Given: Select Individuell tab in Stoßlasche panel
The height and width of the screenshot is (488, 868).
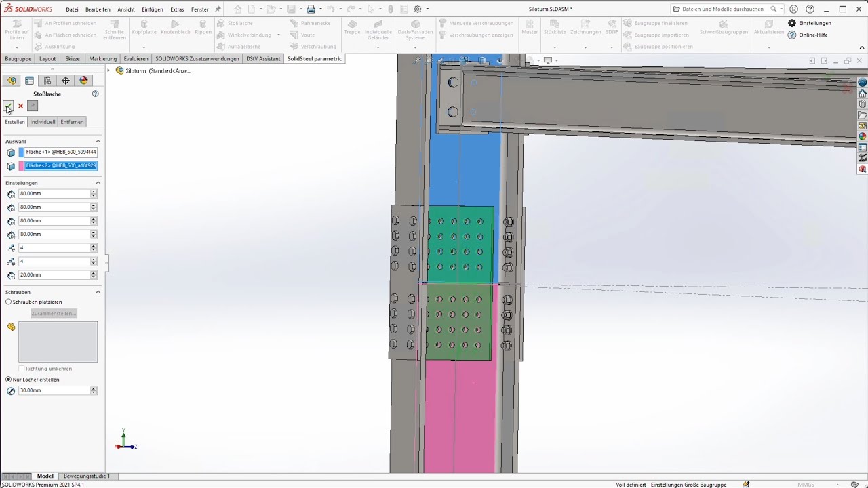Looking at the screenshot, I should click(42, 122).
